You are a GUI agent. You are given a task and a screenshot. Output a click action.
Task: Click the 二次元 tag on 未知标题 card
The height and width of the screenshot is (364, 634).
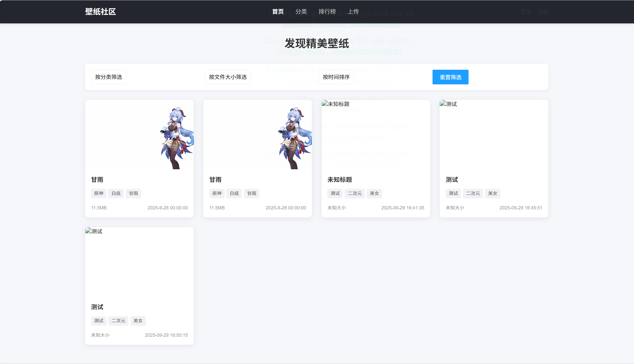click(355, 193)
